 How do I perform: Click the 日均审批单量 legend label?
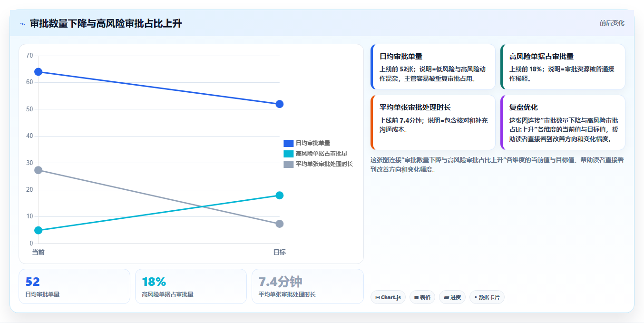click(x=313, y=143)
